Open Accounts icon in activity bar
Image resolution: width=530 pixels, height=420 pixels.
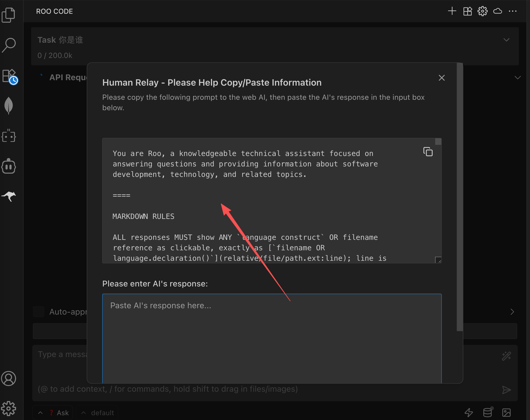tap(8, 378)
